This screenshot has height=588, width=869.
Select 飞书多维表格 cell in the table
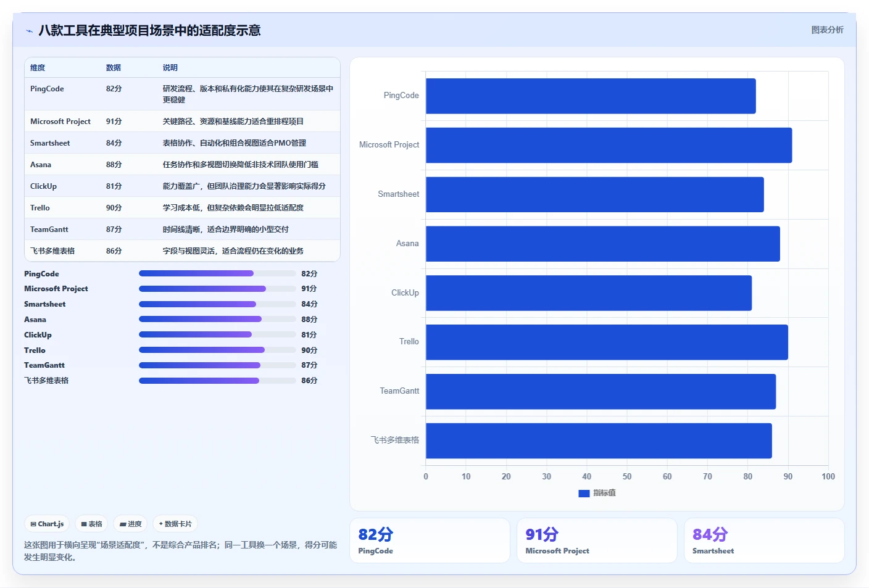[x=52, y=251]
